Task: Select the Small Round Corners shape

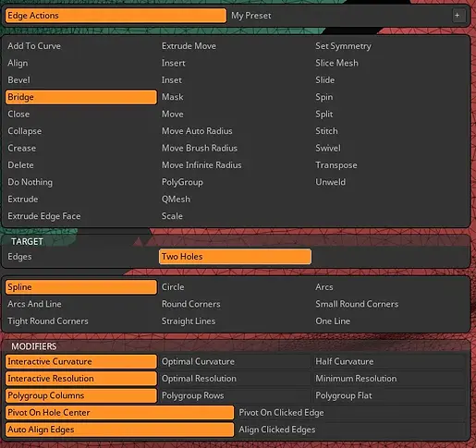Action: coord(357,304)
